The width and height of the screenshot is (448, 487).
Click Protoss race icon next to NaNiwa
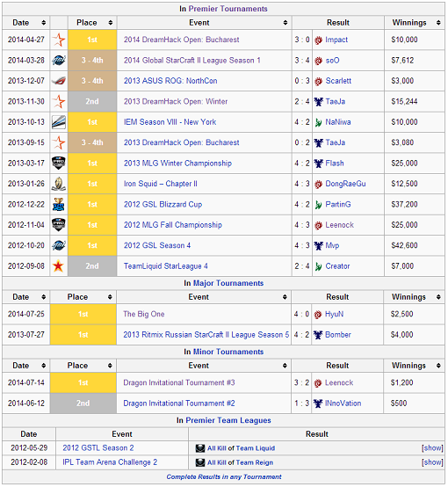point(318,122)
